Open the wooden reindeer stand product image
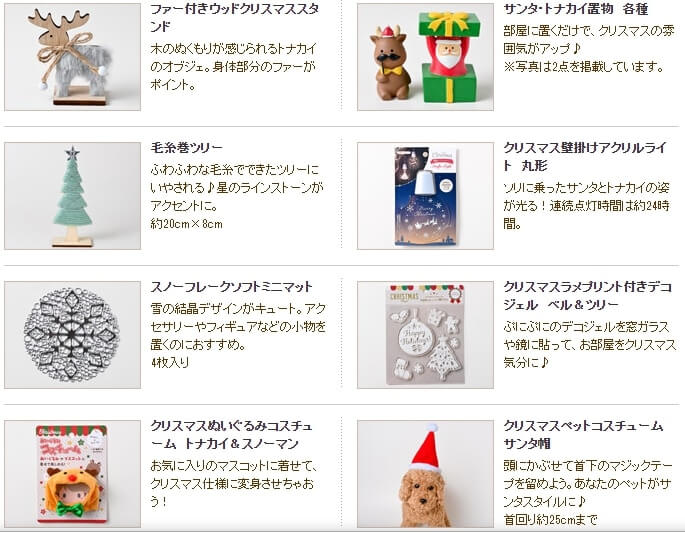Image resolution: width=685 pixels, height=533 pixels. pyautogui.click(x=73, y=57)
